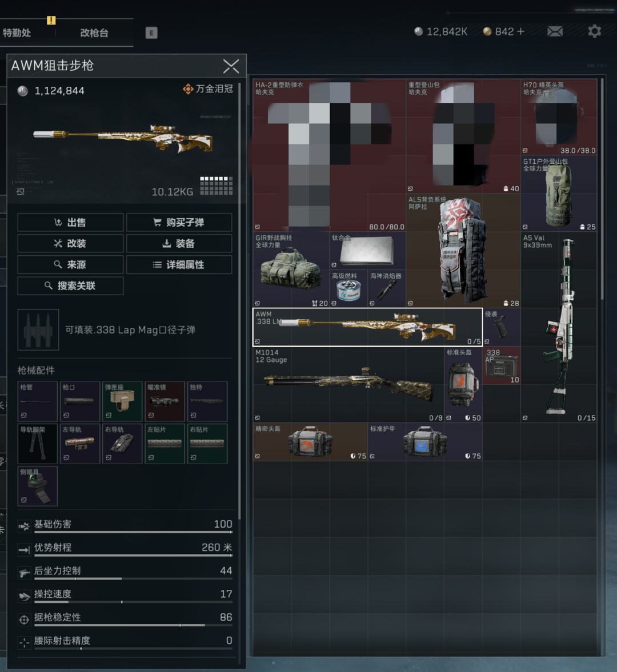Select the 高级燃料 fuel can item

pos(348,289)
